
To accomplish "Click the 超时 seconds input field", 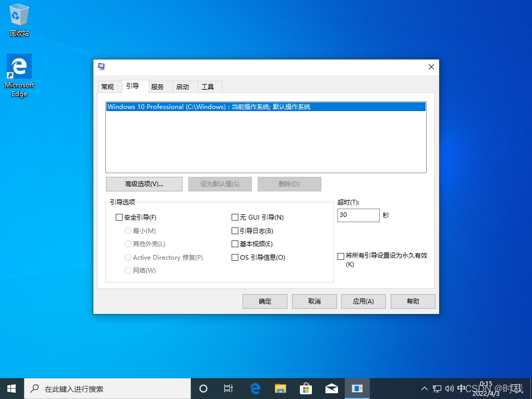I will [358, 215].
